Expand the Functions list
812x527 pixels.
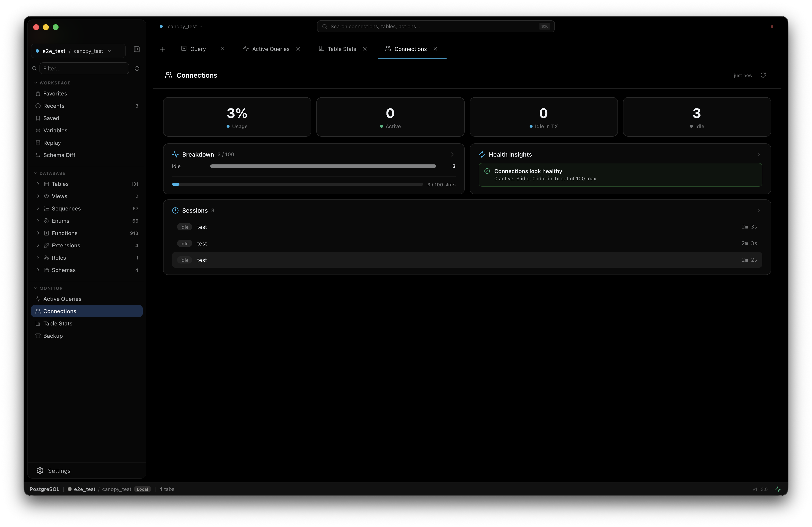(x=38, y=233)
